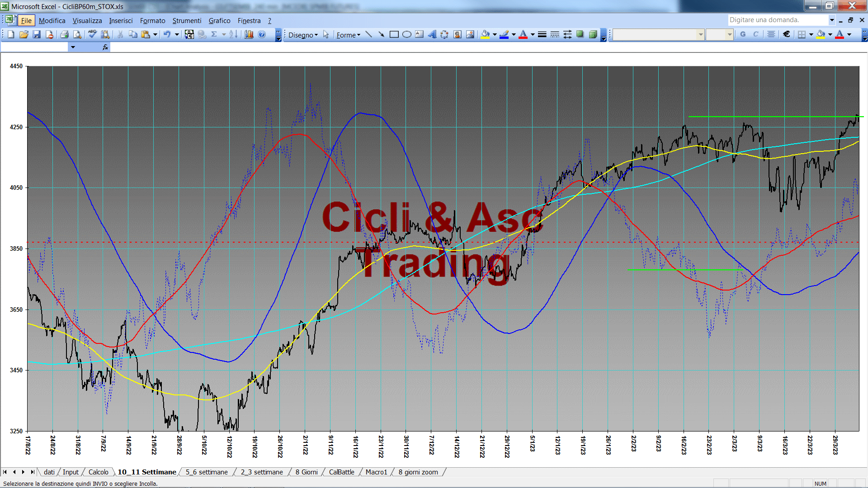
Task: Switch to the 8 Giorni sheet tab
Action: 307,472
